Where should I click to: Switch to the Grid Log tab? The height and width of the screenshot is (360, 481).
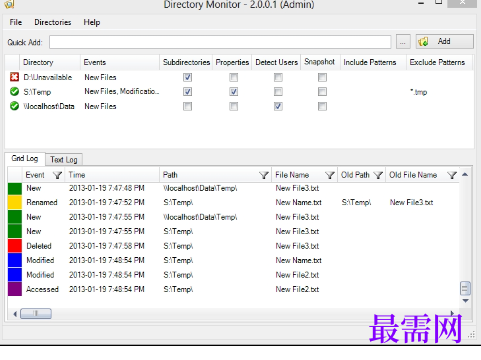point(25,158)
